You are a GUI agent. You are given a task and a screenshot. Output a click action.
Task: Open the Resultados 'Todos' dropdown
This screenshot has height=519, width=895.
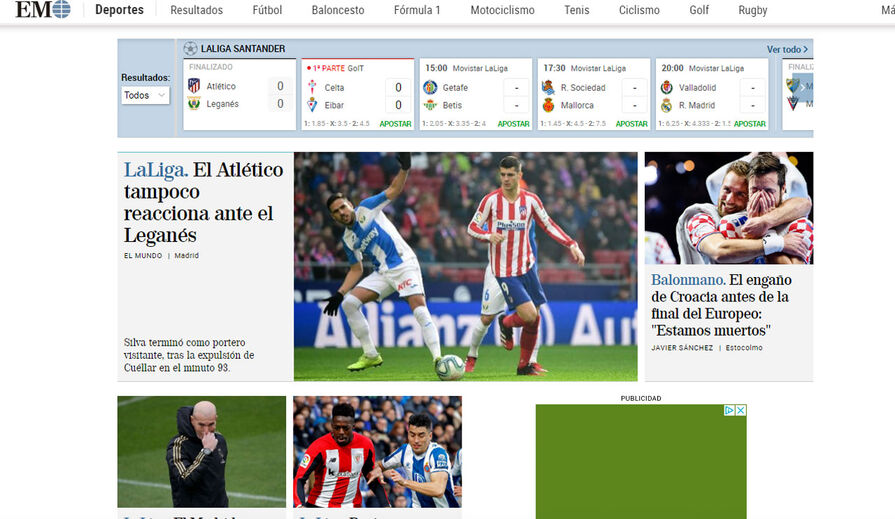(146, 95)
